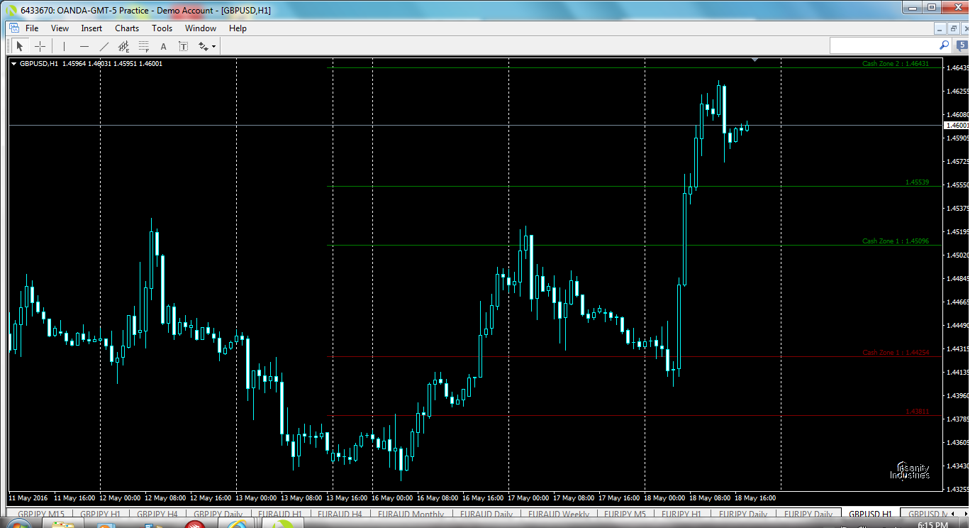980x528 pixels.
Task: Choose the Trendline drawing tool
Action: point(104,46)
